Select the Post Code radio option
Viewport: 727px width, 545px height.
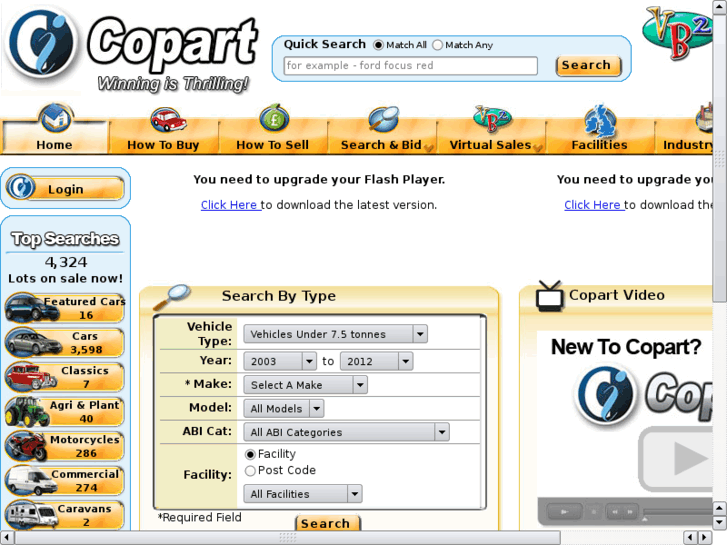click(x=250, y=471)
